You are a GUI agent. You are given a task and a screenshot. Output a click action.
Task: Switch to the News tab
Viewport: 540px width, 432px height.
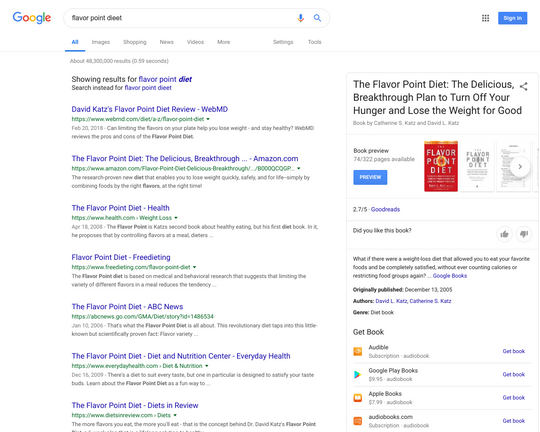166,42
